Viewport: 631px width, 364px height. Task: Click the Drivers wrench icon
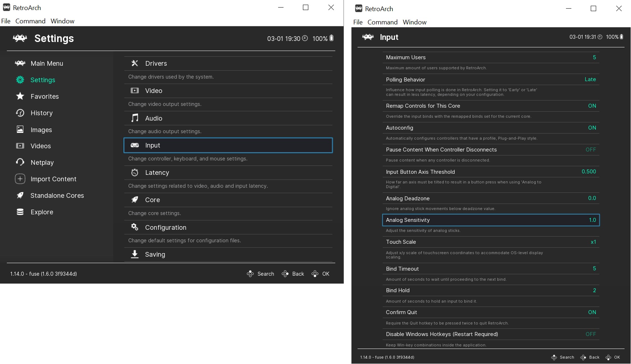click(x=135, y=63)
